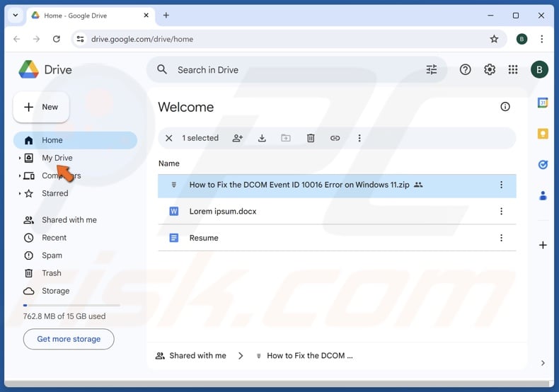The width and height of the screenshot is (559, 392).
Task: Show details info icon
Action: 505,107
